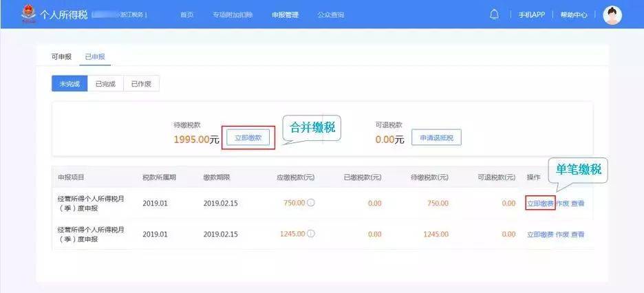Click 作废 in the 750.00 row
Viewport: 644px width, 293px height.
coord(562,203)
